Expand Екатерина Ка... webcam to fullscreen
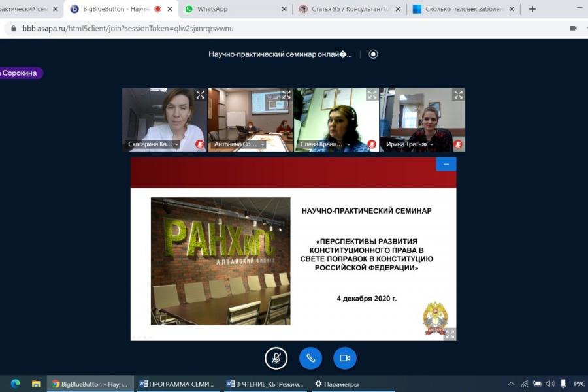Image resolution: width=588 pixels, height=392 pixels. (201, 95)
